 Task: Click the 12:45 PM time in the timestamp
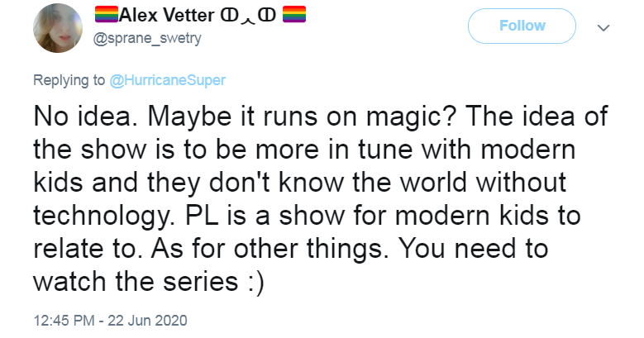click(62, 319)
